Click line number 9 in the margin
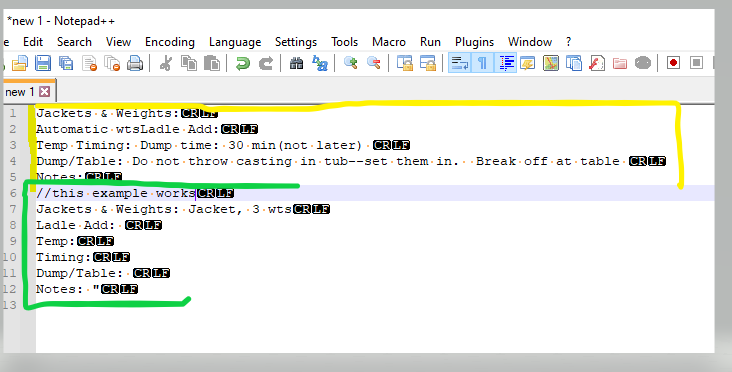The width and height of the screenshot is (732, 372). pyautogui.click(x=13, y=241)
